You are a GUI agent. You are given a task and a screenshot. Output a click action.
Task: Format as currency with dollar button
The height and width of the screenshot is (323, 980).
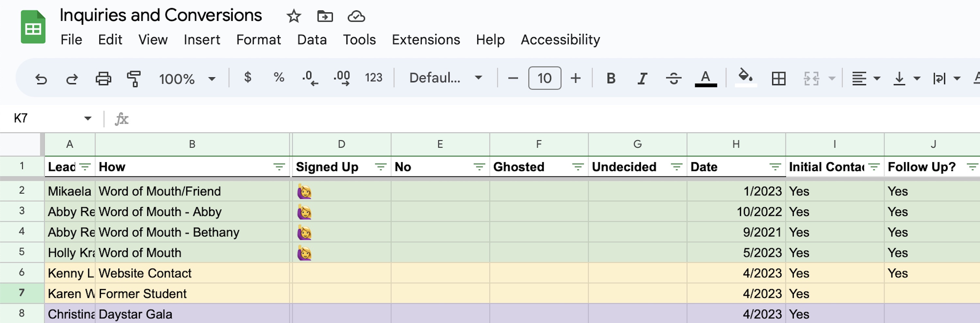[x=248, y=78]
